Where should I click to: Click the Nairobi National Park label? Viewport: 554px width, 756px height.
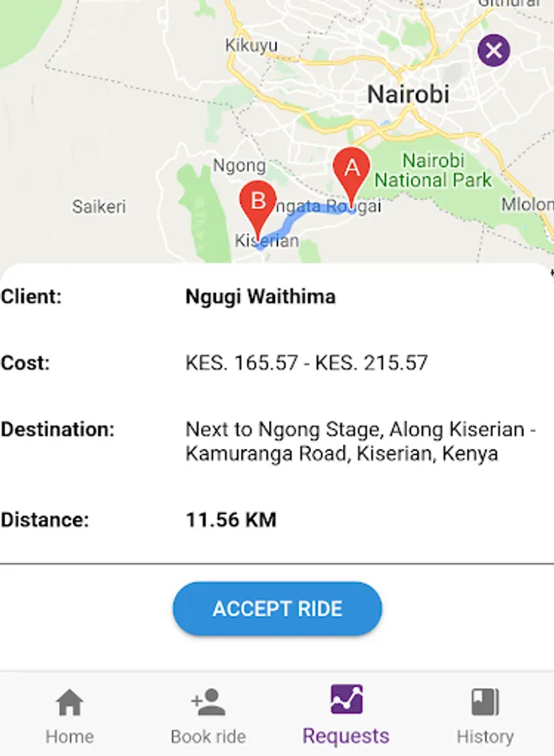[433, 171]
